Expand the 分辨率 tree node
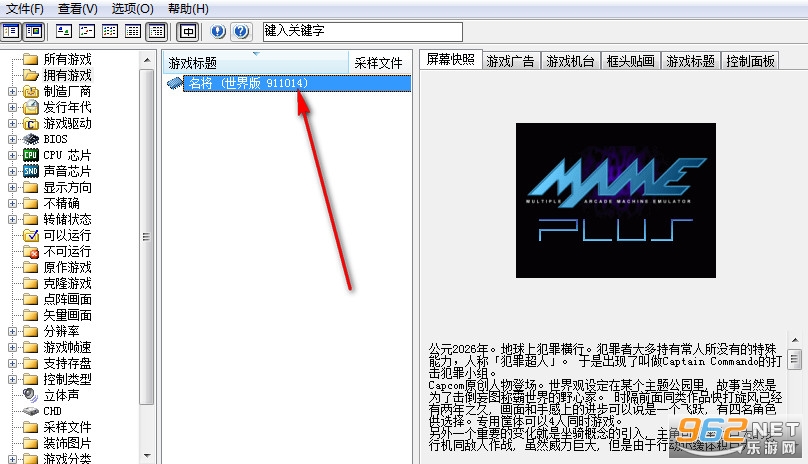Viewport: 808px width, 464px height. pos(12,332)
